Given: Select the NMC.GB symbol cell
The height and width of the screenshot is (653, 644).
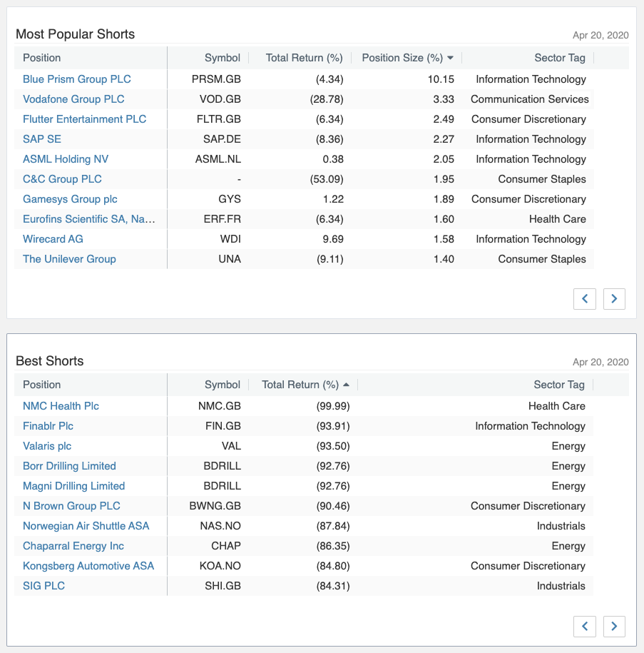Looking at the screenshot, I should [220, 406].
